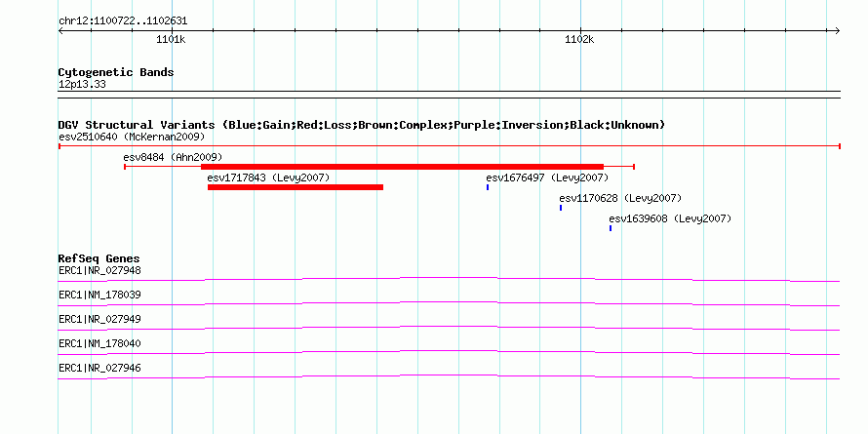Open the esv2510640 (McKernan2009) label
The image size is (868, 434).
click(x=132, y=137)
